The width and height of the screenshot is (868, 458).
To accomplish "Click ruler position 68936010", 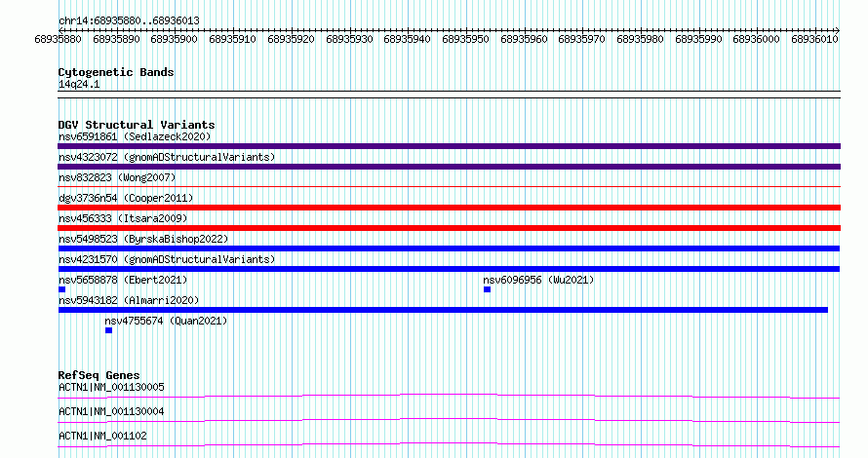I will (814, 39).
